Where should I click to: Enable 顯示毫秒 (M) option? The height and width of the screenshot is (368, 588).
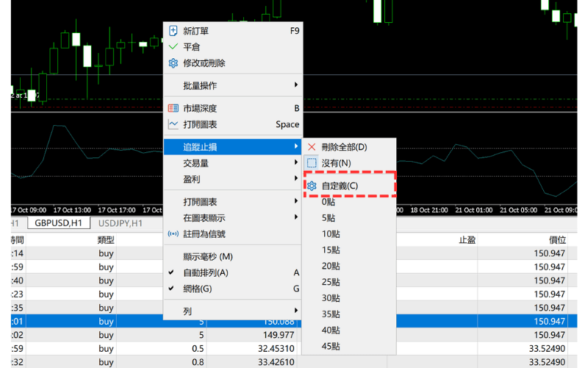click(x=207, y=257)
